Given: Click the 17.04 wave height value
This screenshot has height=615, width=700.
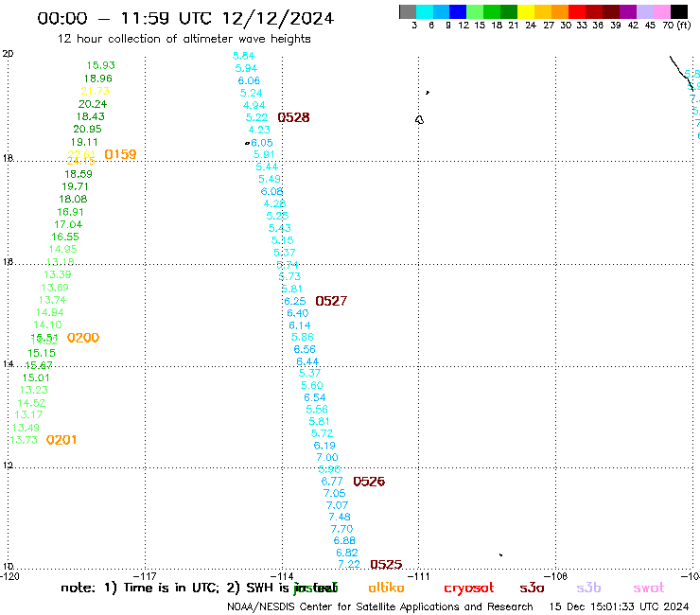Looking at the screenshot, I should pyautogui.click(x=68, y=224).
